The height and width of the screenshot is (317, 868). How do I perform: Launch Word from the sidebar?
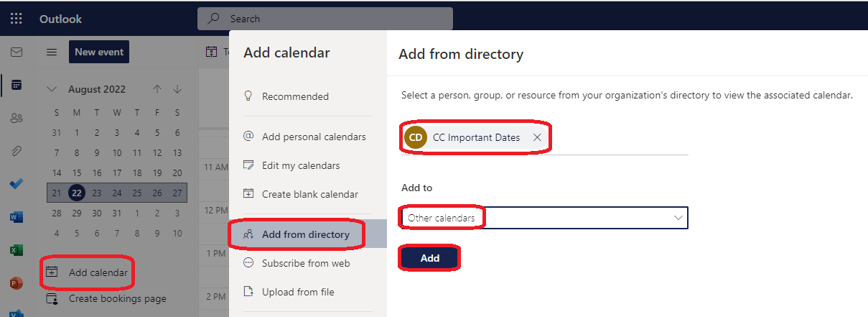point(16,217)
